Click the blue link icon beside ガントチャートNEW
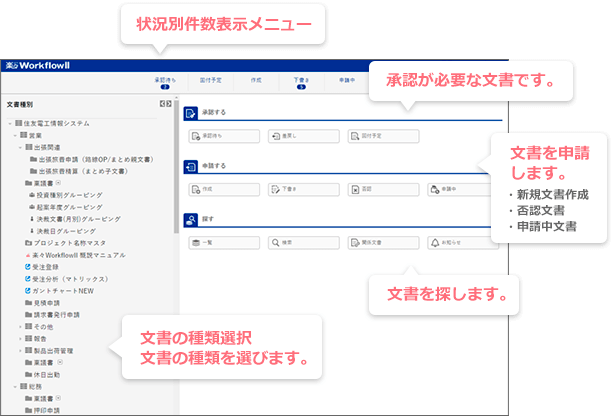Viewport: 613px width, 416px height. tap(28, 291)
